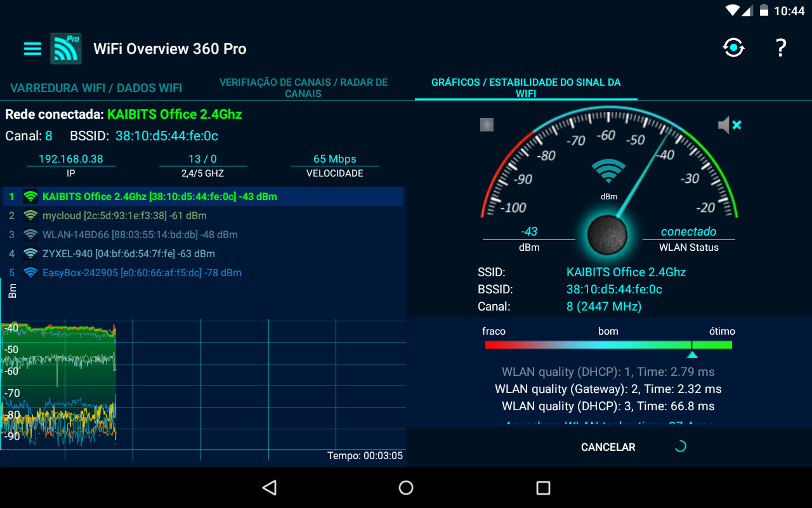
Task: Select WiFi icon of KAIBITS Office 2.4Ghz row
Action: point(30,196)
